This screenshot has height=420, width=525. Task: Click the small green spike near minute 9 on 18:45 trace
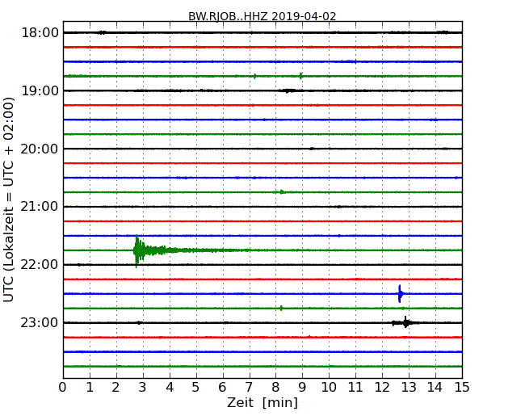(300, 76)
